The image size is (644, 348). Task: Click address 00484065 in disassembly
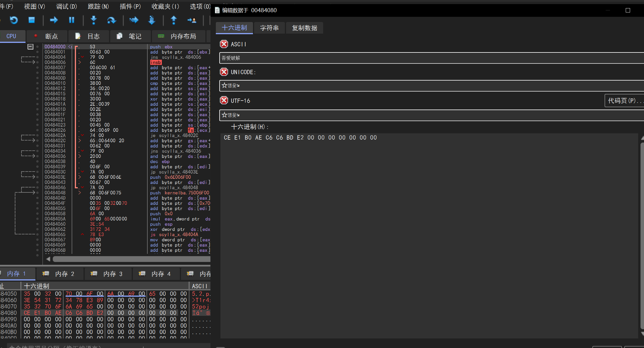55,234
